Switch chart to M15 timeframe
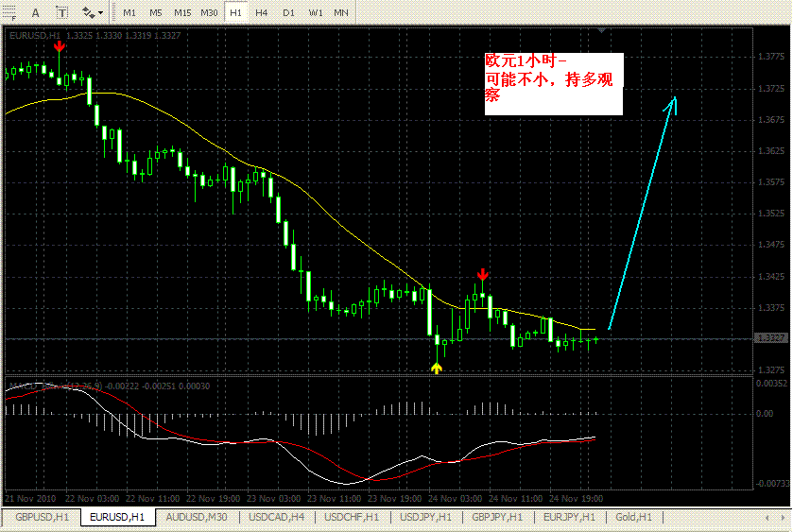This screenshot has height=532, width=793. (182, 12)
